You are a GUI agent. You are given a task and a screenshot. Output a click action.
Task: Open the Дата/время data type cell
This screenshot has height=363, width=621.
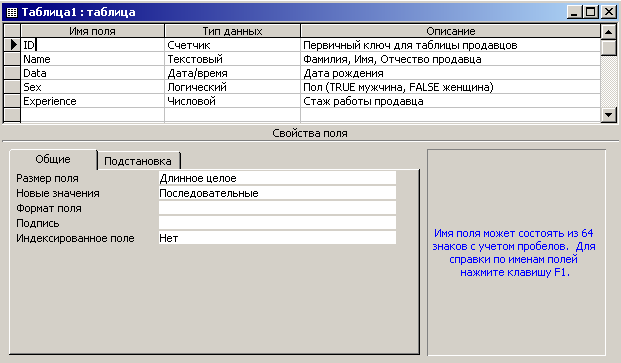tap(232, 73)
